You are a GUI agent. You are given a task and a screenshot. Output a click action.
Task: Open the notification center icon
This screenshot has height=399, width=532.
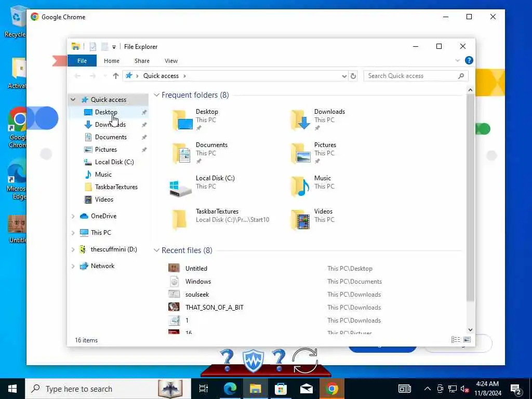(516, 389)
